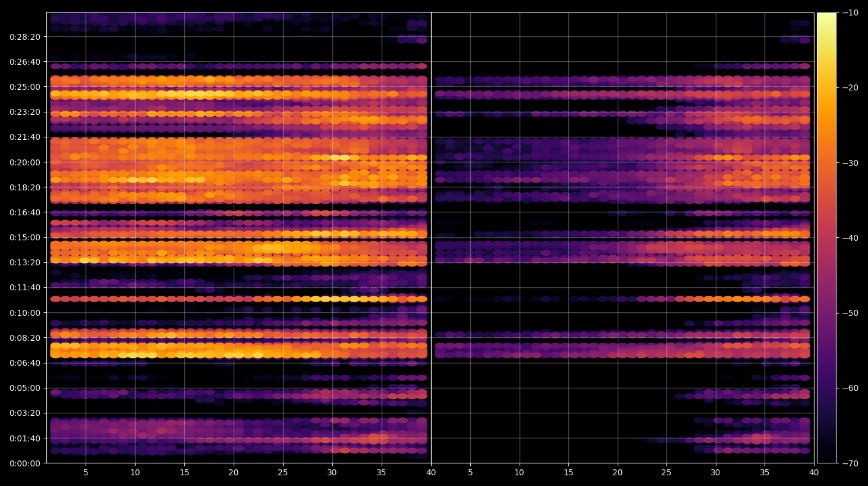Click the −50 colorbar scale label
The width and height of the screenshot is (868, 486).
click(850, 313)
